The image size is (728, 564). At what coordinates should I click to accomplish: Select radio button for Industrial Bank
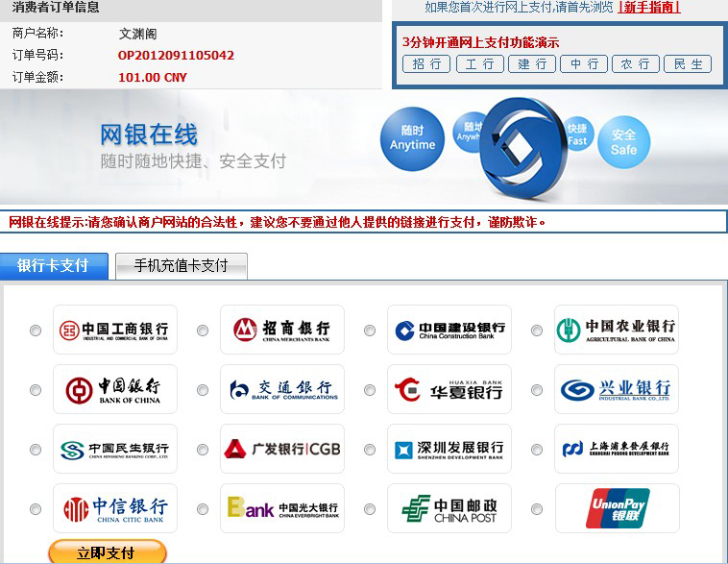pos(537,391)
